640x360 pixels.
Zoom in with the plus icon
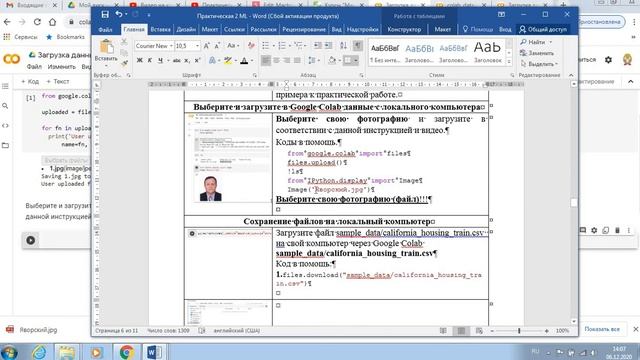click(x=547, y=331)
